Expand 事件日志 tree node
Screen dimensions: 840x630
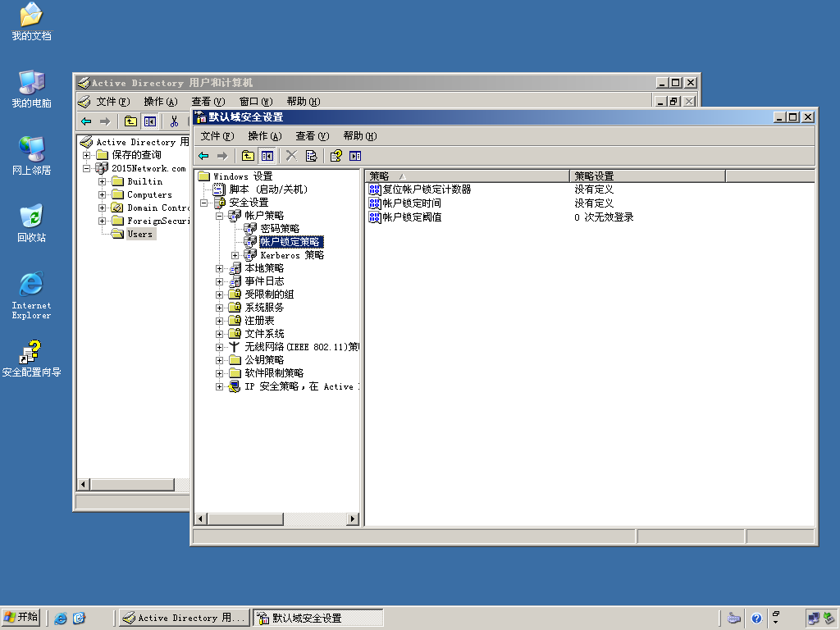pyautogui.click(x=219, y=282)
